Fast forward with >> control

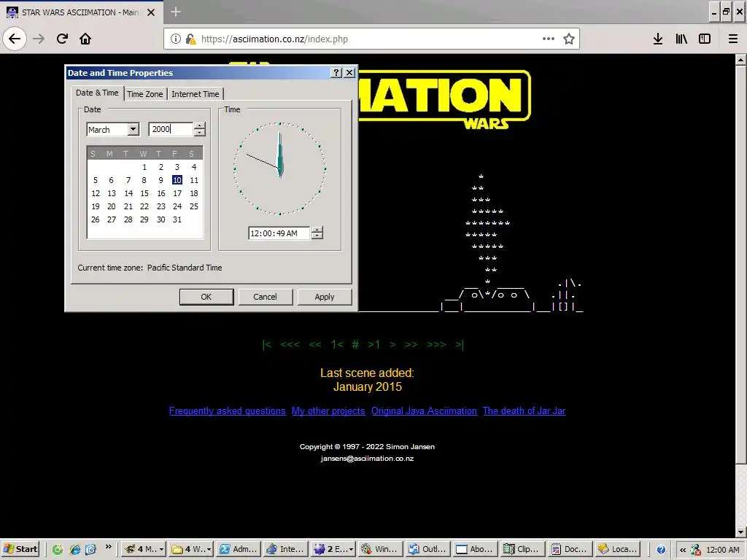(411, 344)
